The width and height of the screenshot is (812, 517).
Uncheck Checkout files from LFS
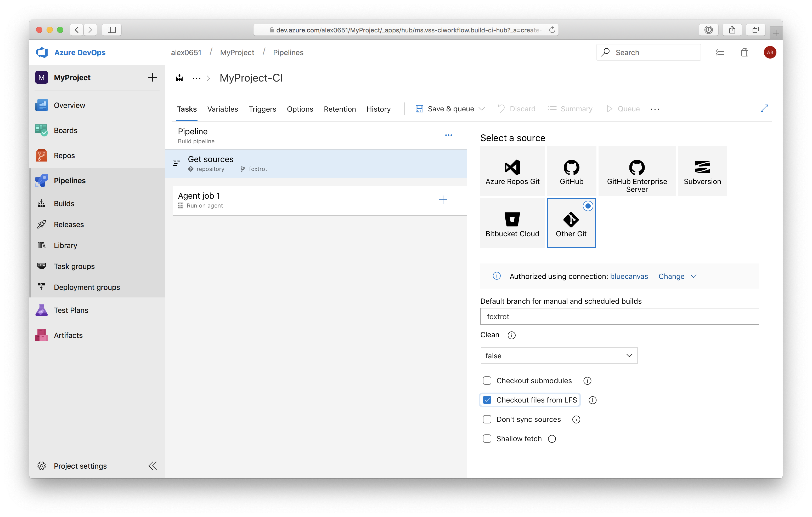[487, 400]
